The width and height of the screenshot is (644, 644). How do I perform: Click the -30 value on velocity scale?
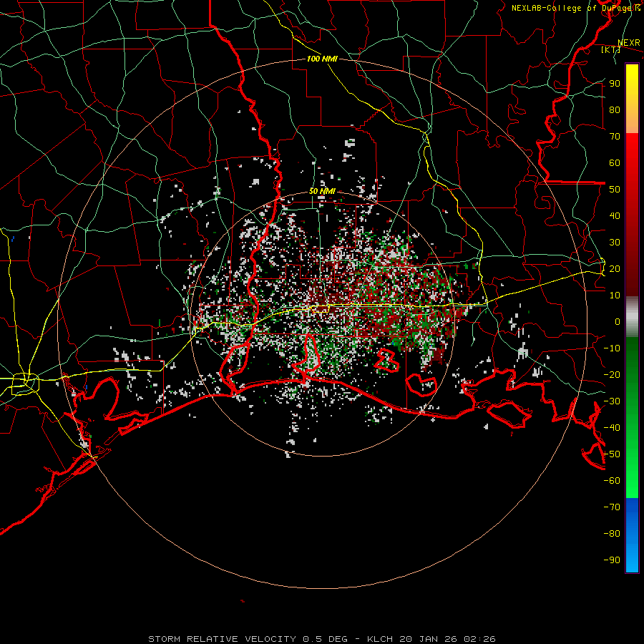612,401
